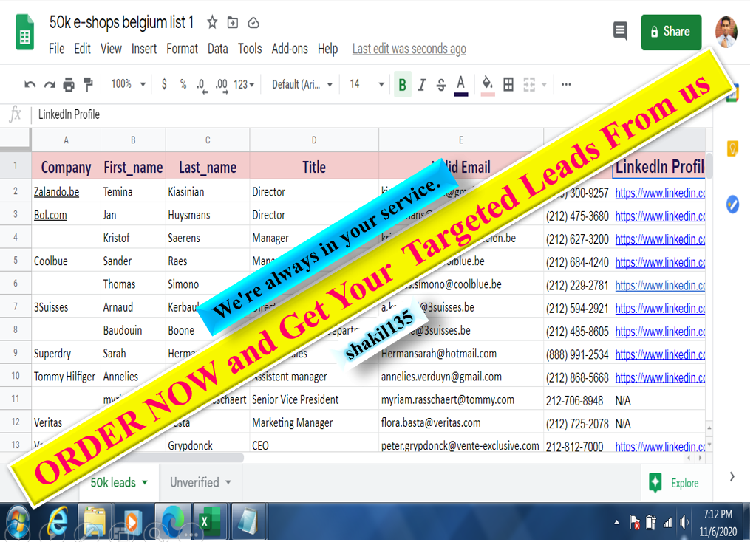Open the Bol.com company link
Viewport: 756px width, 542px height.
pos(50,215)
